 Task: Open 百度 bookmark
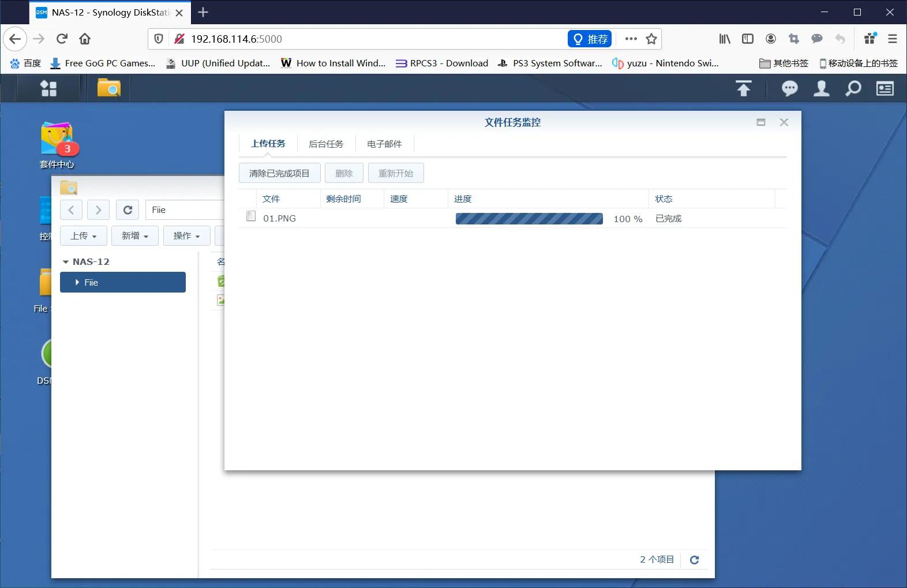click(25, 63)
